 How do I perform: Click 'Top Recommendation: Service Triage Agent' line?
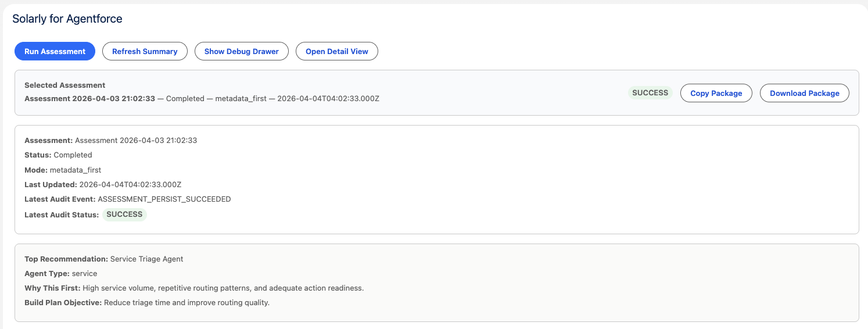point(104,259)
